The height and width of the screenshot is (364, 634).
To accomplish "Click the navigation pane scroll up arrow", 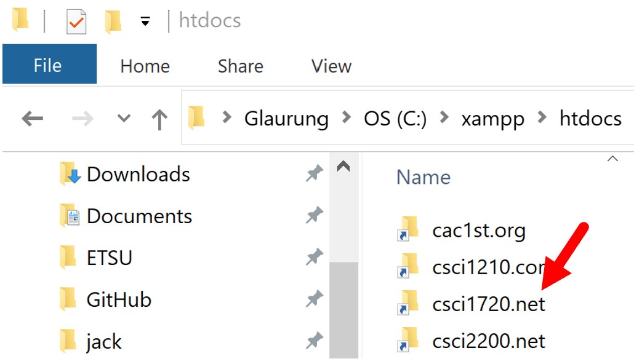I will pyautogui.click(x=343, y=167).
